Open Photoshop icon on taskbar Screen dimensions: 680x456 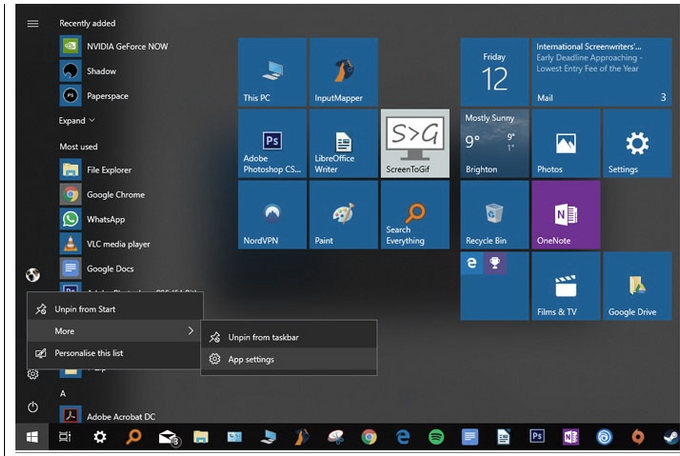tap(537, 436)
